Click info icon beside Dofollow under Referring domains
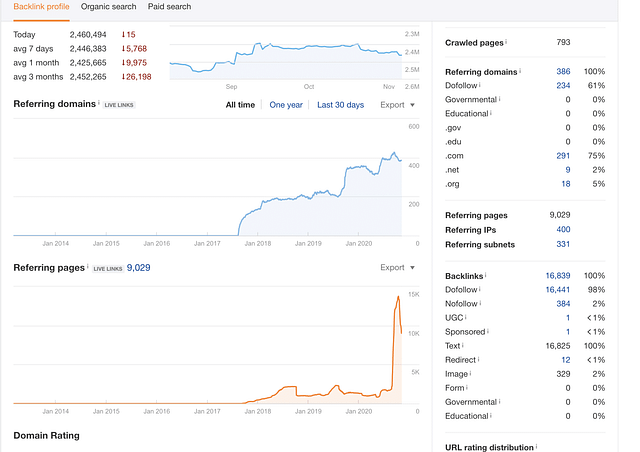The height and width of the screenshot is (452, 640). pyautogui.click(x=480, y=85)
